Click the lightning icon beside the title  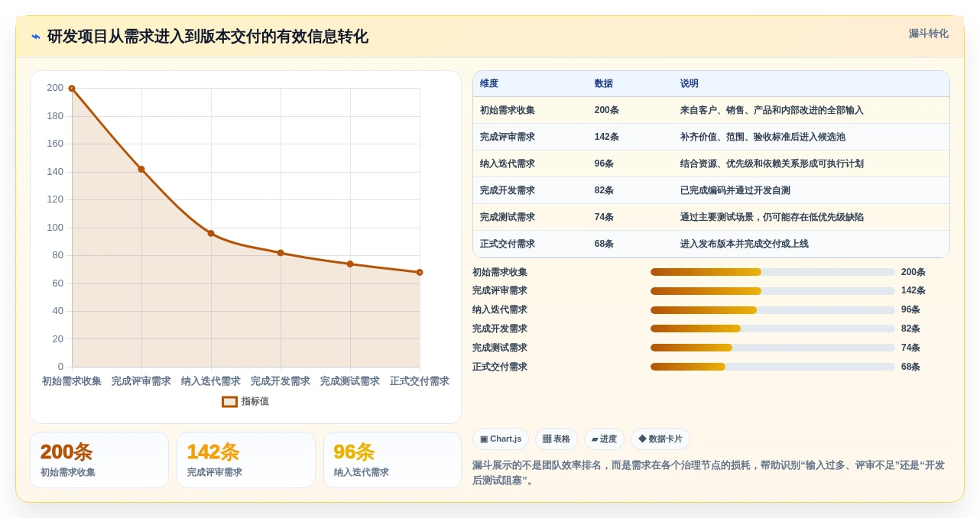36,37
